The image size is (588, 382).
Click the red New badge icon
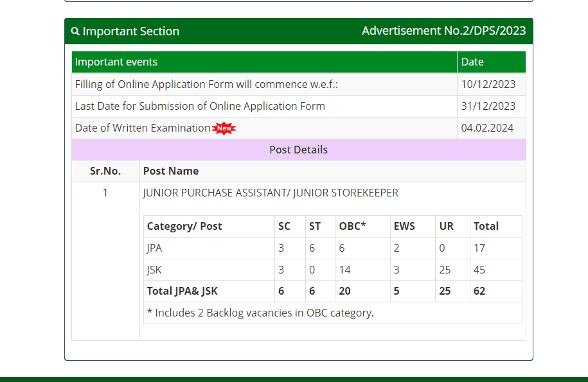pyautogui.click(x=224, y=128)
